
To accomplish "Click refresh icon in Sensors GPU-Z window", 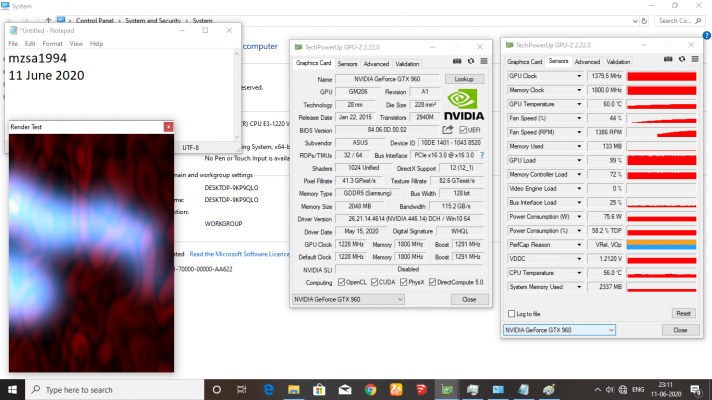I will [682, 59].
